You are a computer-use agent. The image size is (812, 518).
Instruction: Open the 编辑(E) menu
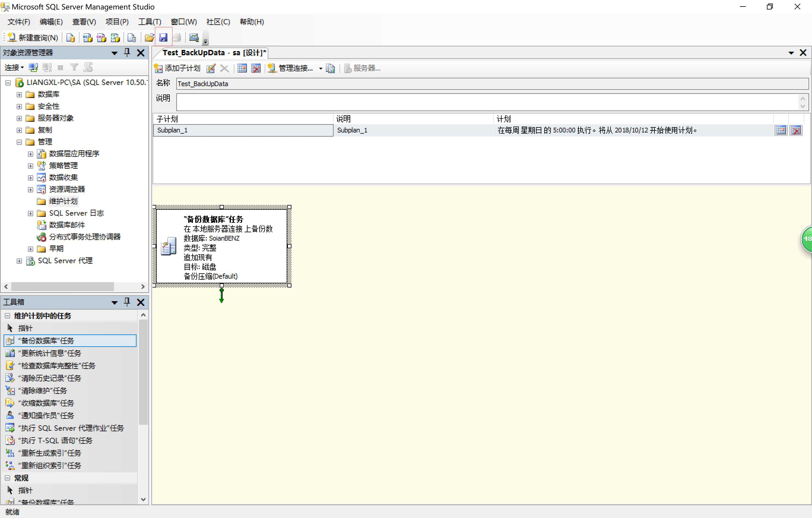pos(51,22)
